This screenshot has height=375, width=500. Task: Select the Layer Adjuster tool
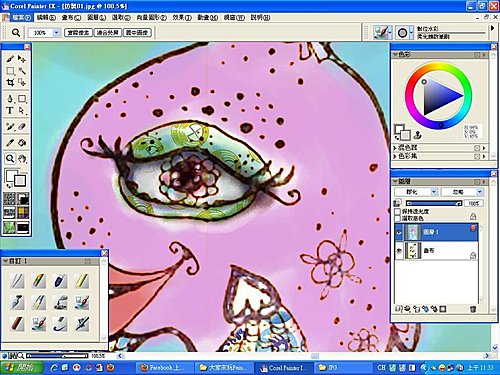(22, 59)
